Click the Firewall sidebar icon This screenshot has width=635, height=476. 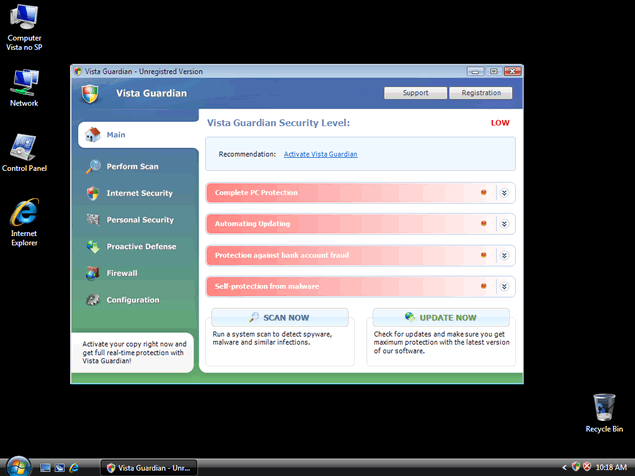92,273
